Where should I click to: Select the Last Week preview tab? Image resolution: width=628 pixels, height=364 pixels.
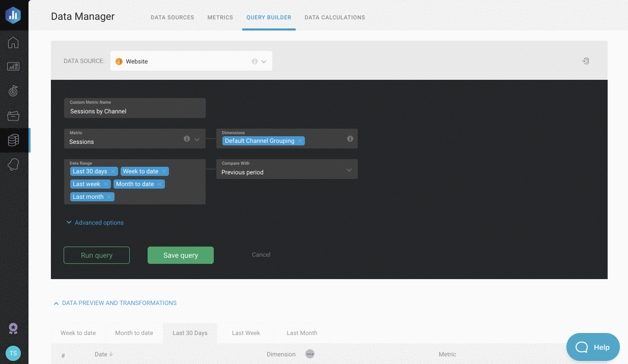[x=246, y=333]
